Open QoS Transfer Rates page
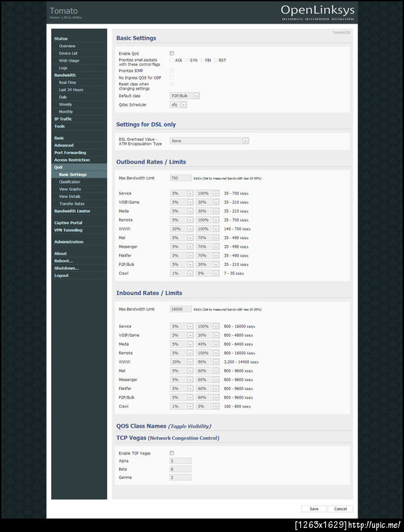 [71, 203]
